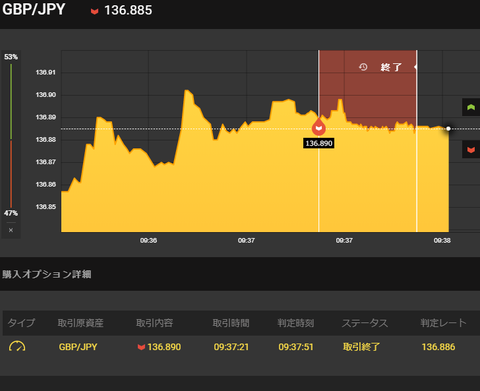480x391 pixels.
Task: Click the 136.885 current rate
Action: tap(128, 10)
